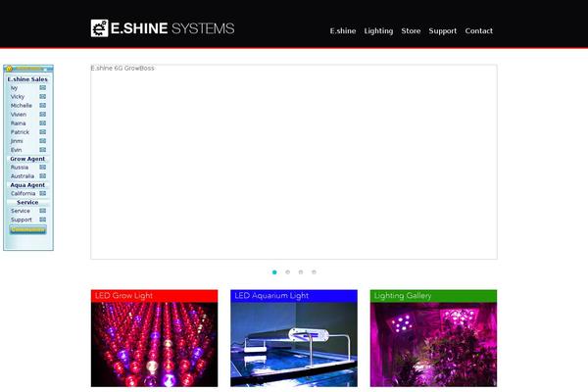Open the Contact menu
This screenshot has height=392, width=588.
[x=479, y=30]
